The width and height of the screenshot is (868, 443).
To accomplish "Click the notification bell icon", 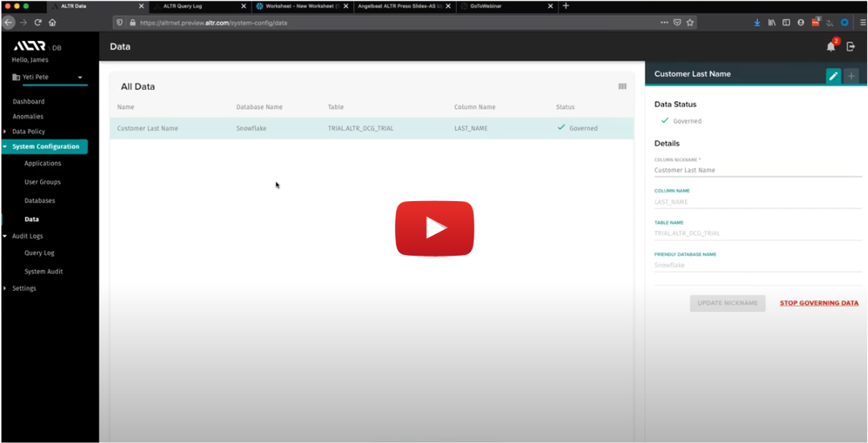I will [831, 47].
